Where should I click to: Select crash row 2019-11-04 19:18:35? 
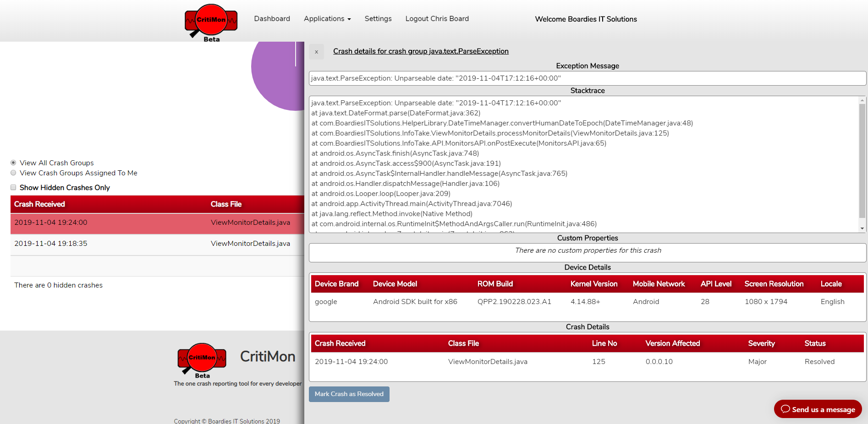157,245
